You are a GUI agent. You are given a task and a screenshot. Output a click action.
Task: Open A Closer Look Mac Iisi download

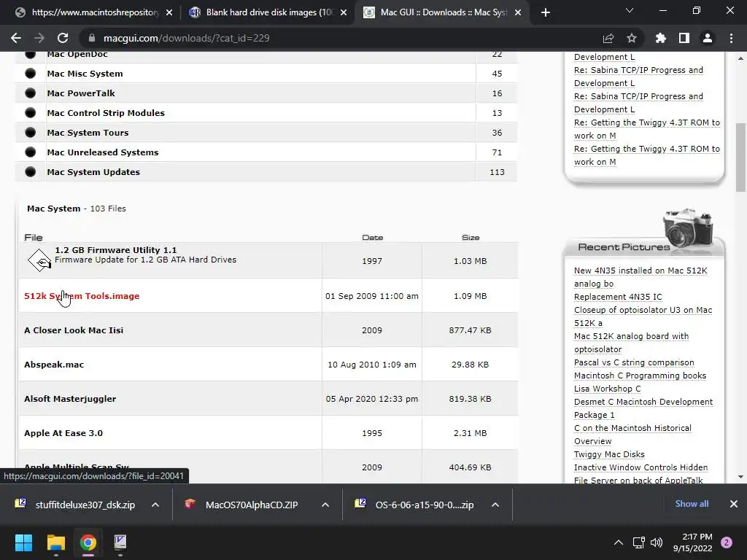click(74, 330)
